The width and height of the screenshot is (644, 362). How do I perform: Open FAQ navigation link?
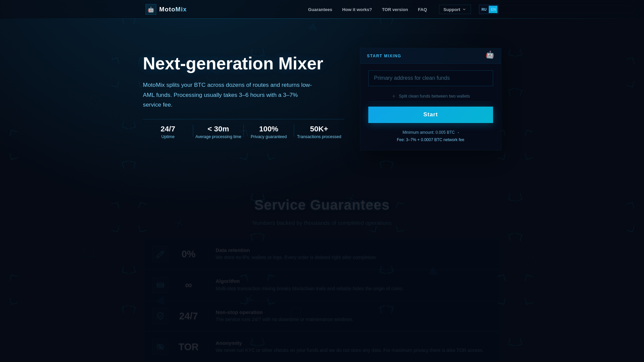point(422,9)
